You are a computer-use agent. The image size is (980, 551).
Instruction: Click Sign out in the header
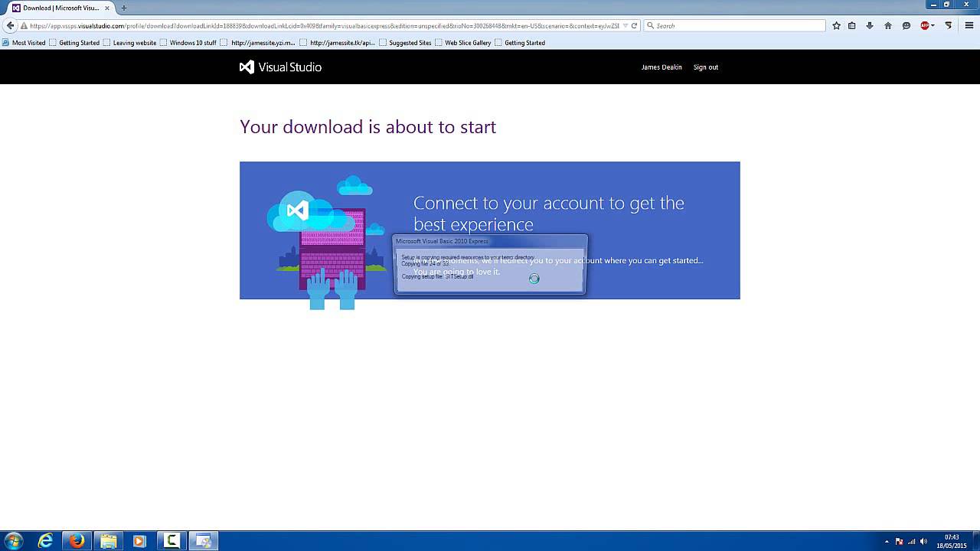(x=706, y=67)
